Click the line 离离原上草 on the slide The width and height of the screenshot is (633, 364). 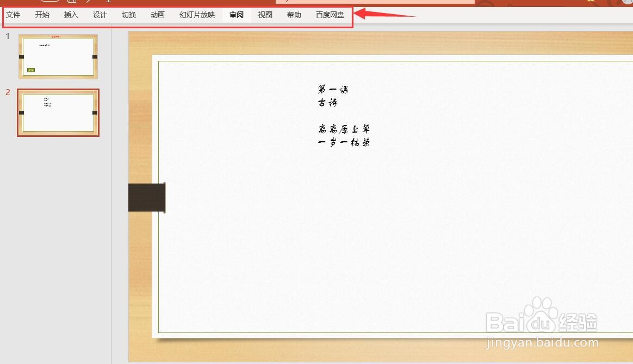344,129
